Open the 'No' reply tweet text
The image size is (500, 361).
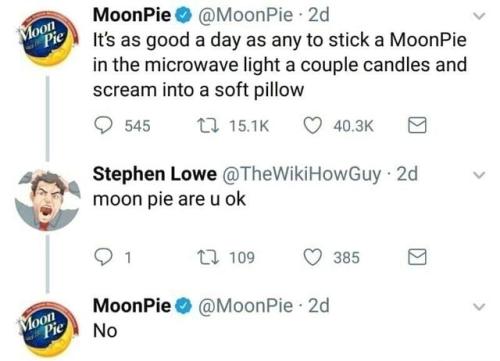(105, 331)
